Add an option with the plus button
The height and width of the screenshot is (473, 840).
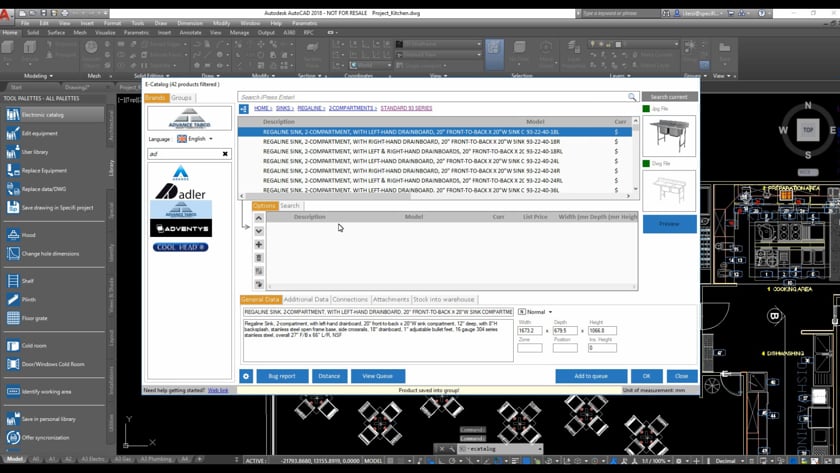(259, 244)
